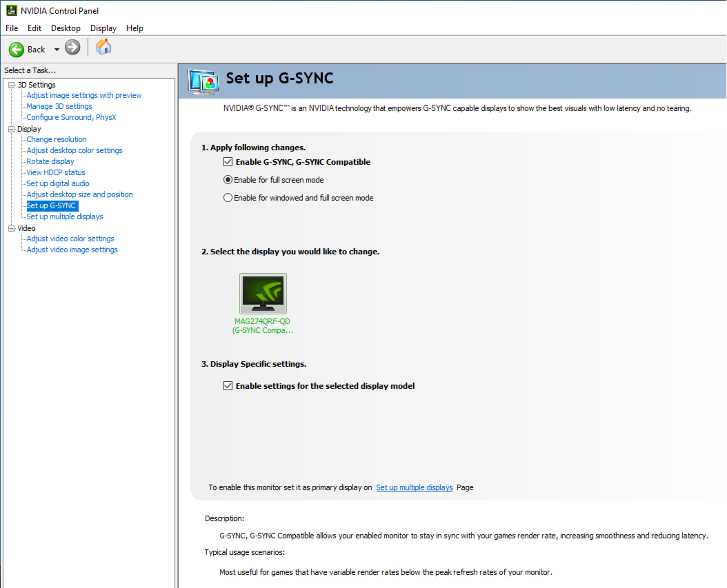The width and height of the screenshot is (727, 588).
Task: Select the MAG274QRF-QD monitor thumbnail
Action: (263, 293)
